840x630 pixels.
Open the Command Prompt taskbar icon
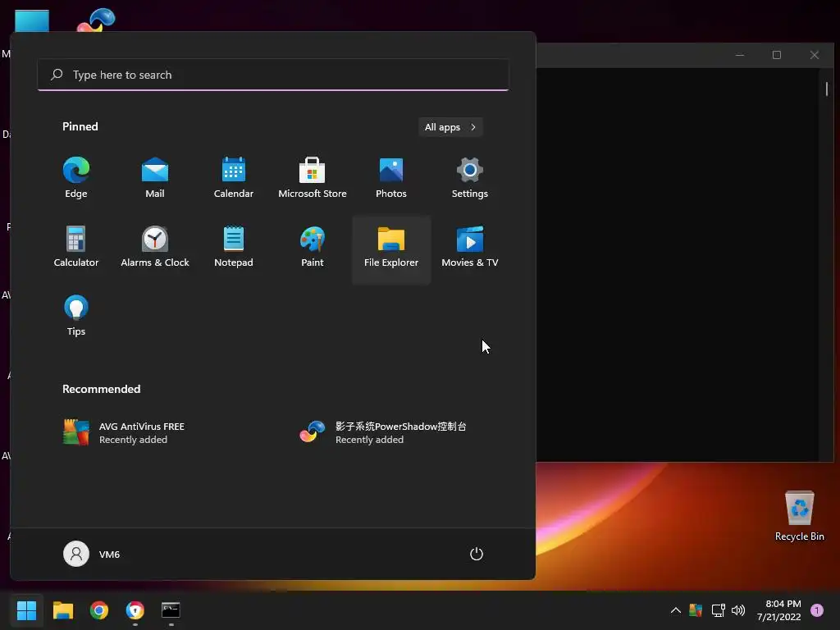point(171,610)
